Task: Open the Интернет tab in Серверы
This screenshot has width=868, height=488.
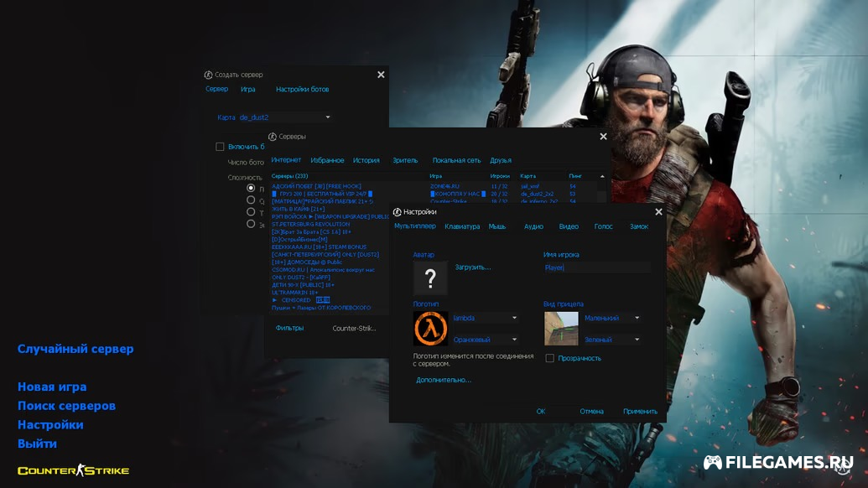Action: point(286,160)
